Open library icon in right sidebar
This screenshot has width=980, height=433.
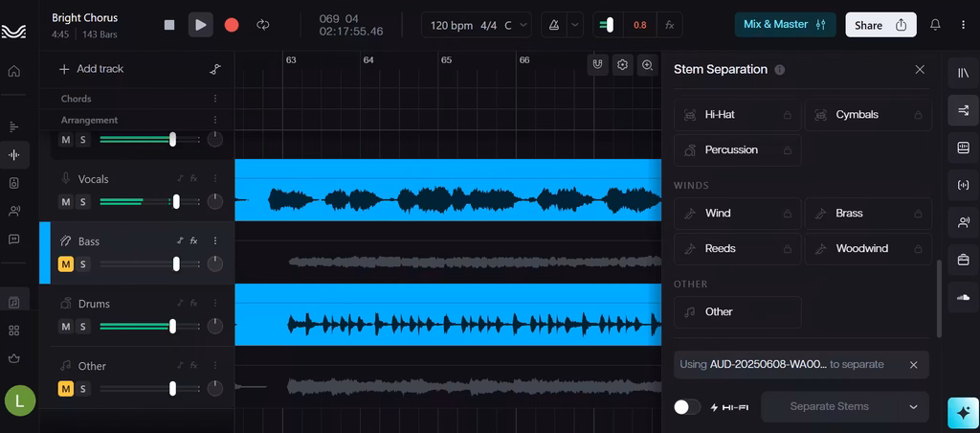(x=963, y=73)
